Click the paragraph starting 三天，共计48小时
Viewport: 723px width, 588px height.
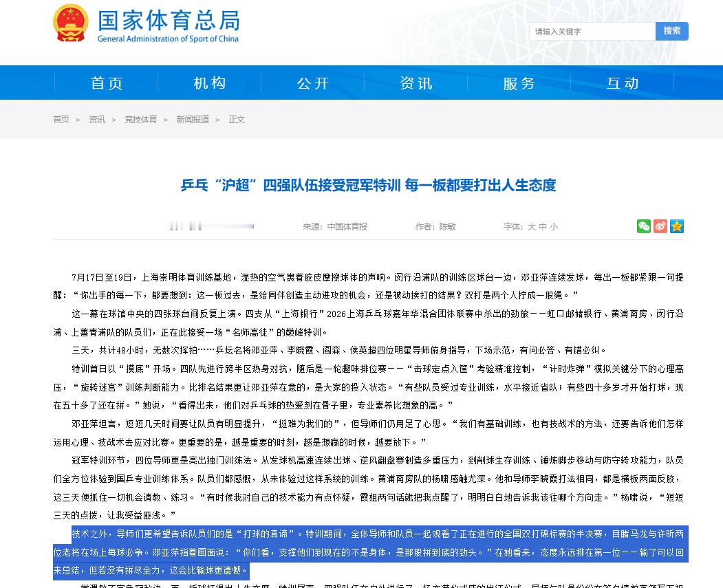(339, 350)
